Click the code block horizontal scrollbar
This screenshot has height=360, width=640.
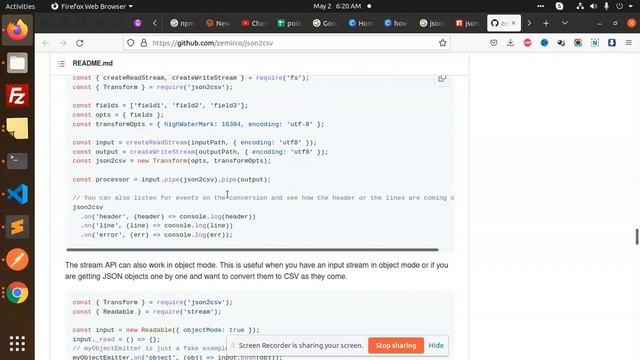click(x=252, y=249)
